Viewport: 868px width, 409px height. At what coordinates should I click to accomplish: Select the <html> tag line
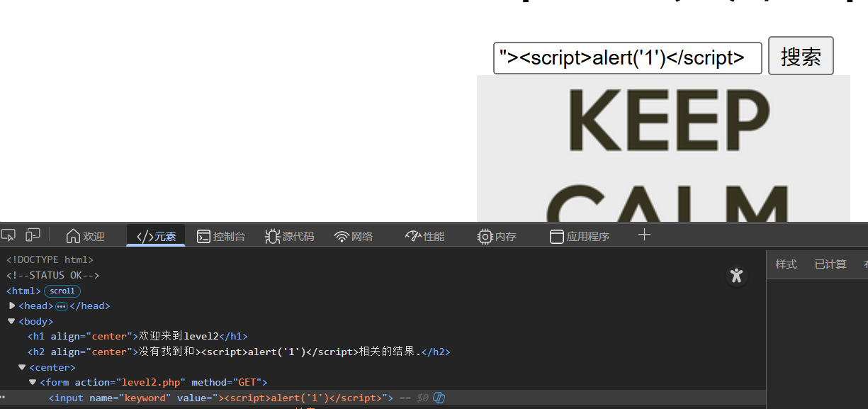[23, 291]
